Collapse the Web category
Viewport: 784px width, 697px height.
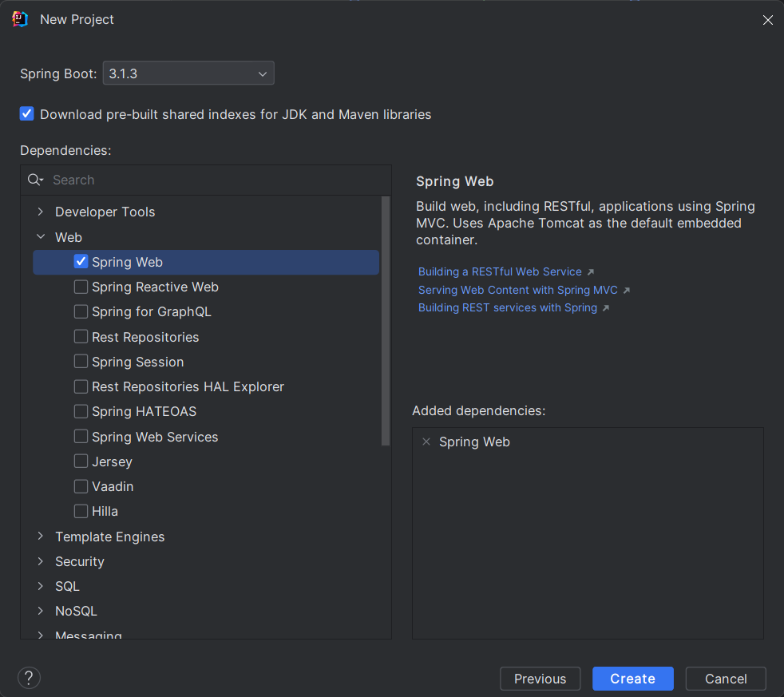(41, 237)
